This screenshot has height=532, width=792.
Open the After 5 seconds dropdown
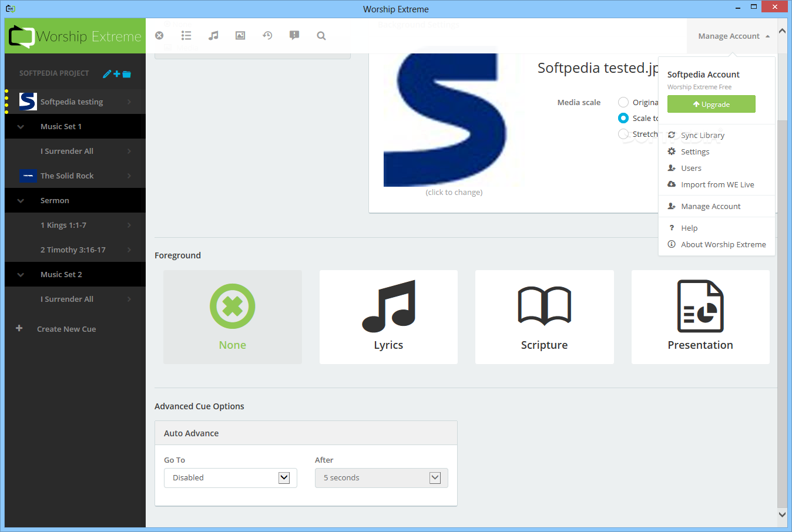pos(381,478)
